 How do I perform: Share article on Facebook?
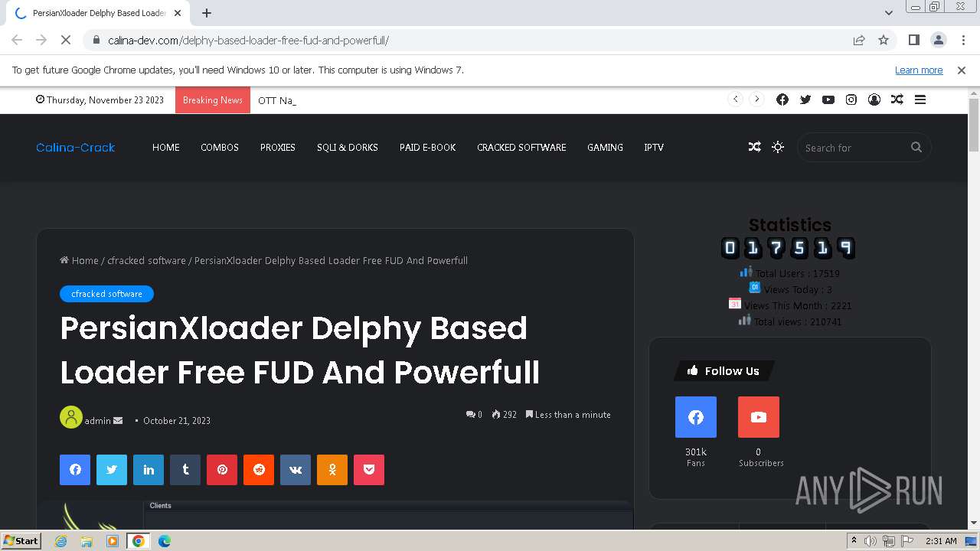click(75, 470)
